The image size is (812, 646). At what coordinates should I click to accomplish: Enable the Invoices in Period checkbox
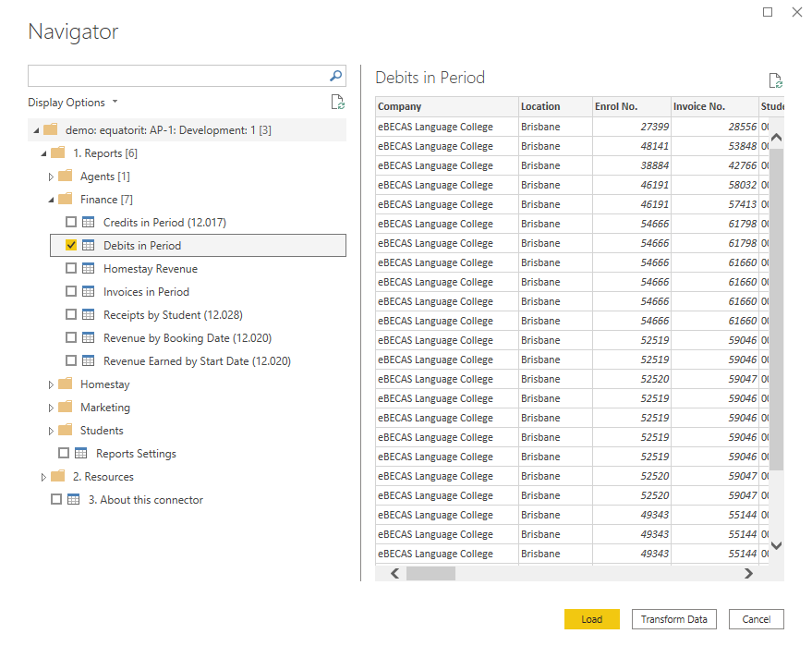click(x=71, y=292)
